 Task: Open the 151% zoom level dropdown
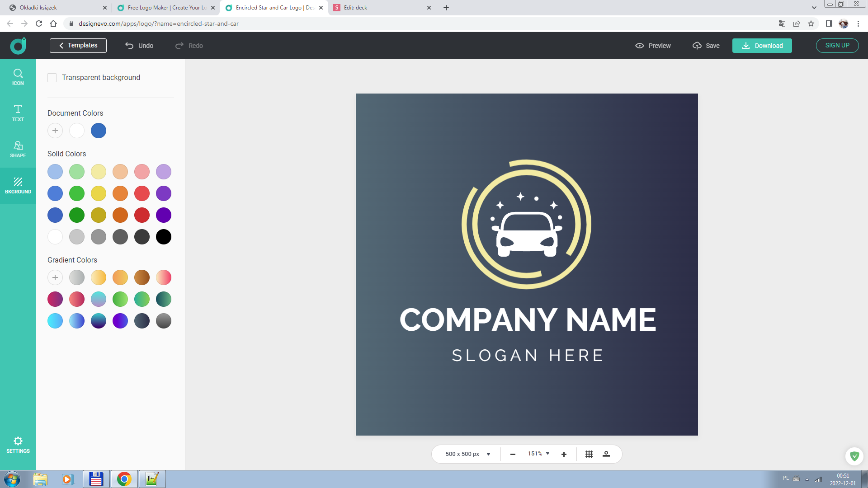[x=538, y=454]
